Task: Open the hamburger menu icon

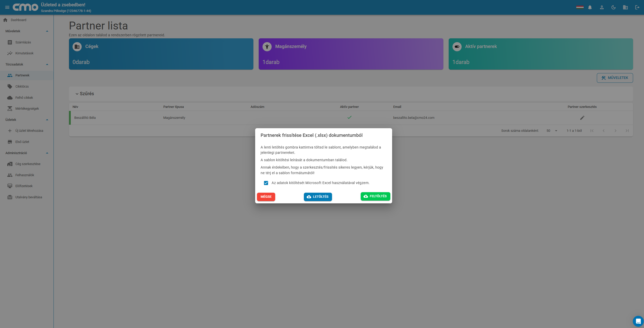Action: 7,7
